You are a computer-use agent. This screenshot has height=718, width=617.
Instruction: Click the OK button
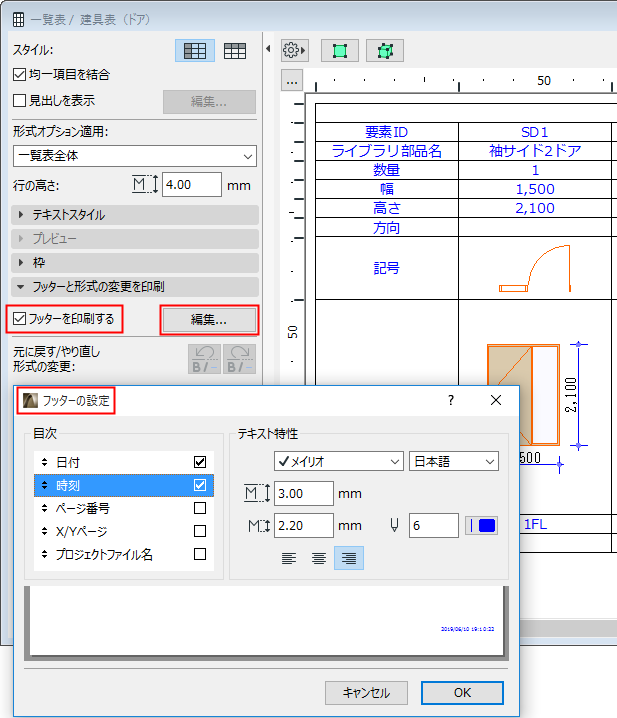click(x=462, y=693)
